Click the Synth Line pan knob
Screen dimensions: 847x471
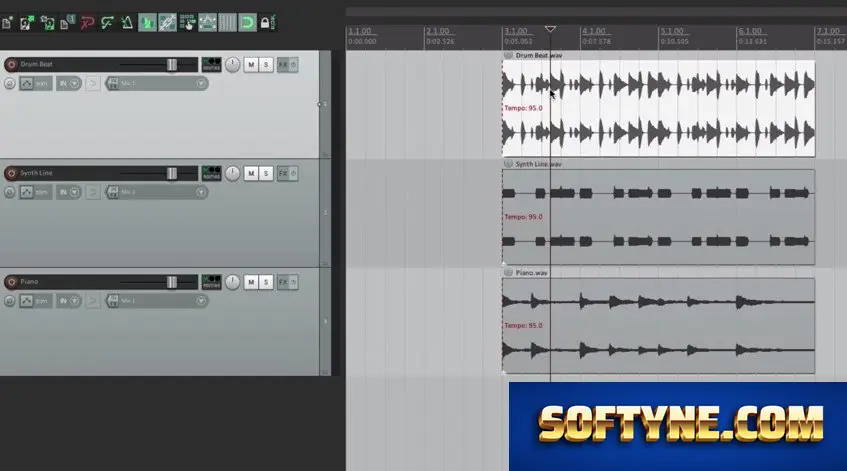coord(232,173)
